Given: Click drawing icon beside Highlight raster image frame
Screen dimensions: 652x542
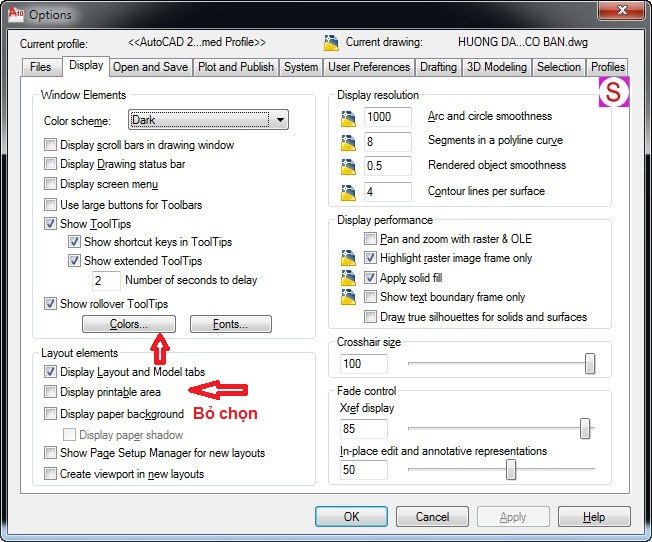Looking at the screenshot, I should click(348, 257).
